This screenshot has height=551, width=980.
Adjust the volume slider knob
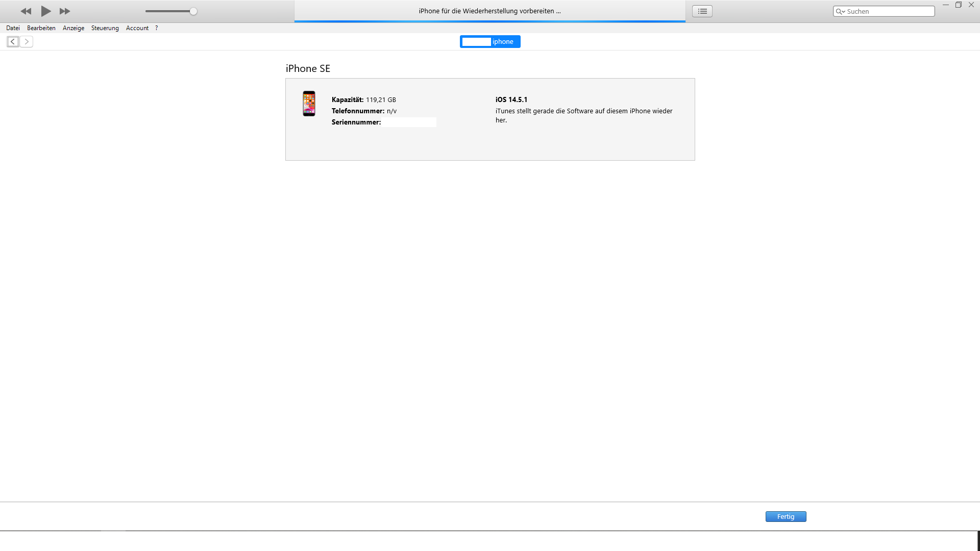click(193, 11)
